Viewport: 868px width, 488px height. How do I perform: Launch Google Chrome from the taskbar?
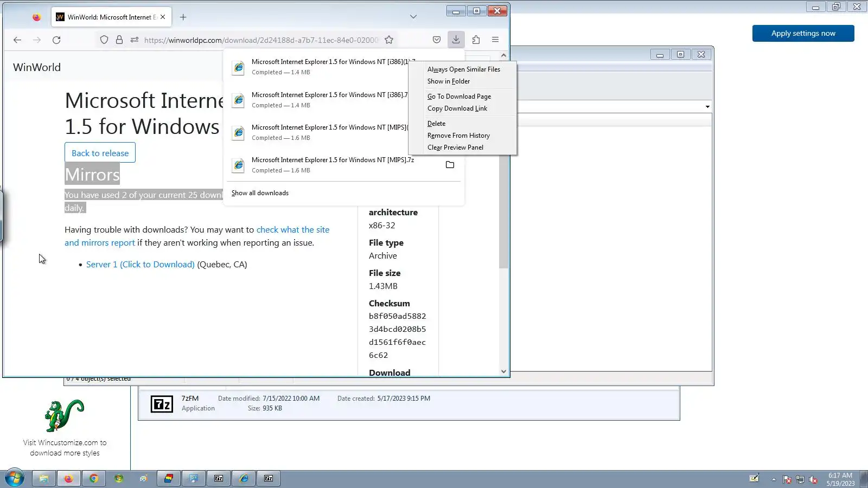[x=94, y=478]
